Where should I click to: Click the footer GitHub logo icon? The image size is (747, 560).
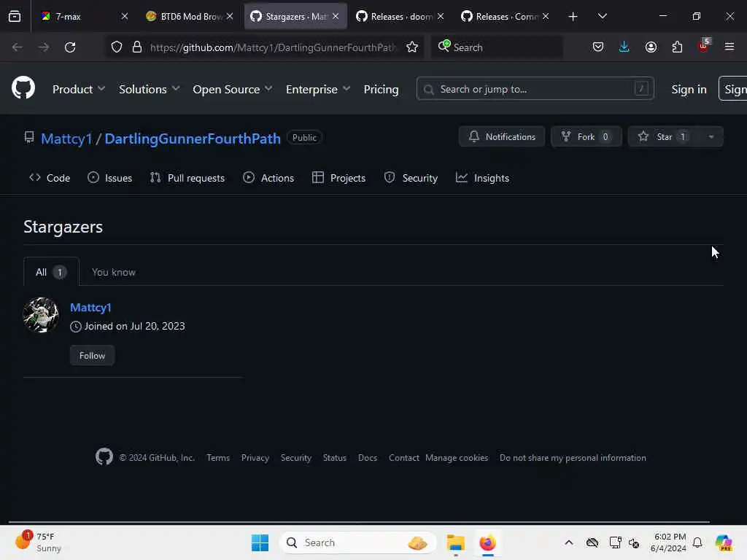pos(104,456)
